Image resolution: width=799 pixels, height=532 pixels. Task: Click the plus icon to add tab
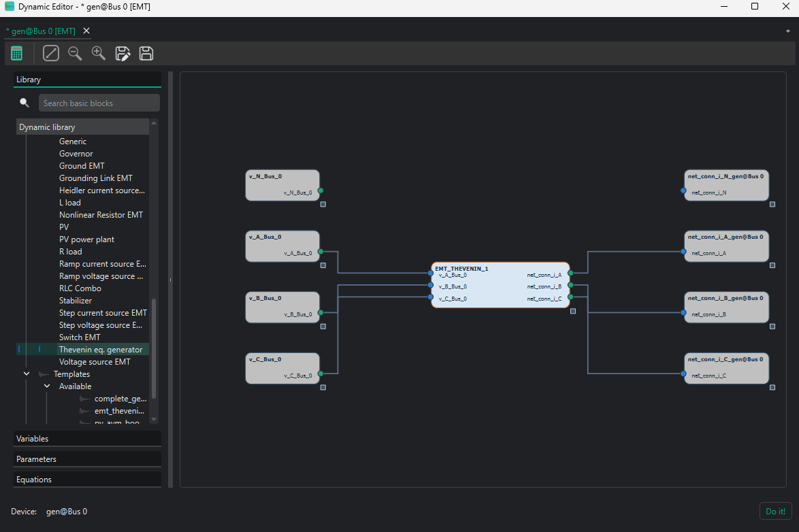788,31
